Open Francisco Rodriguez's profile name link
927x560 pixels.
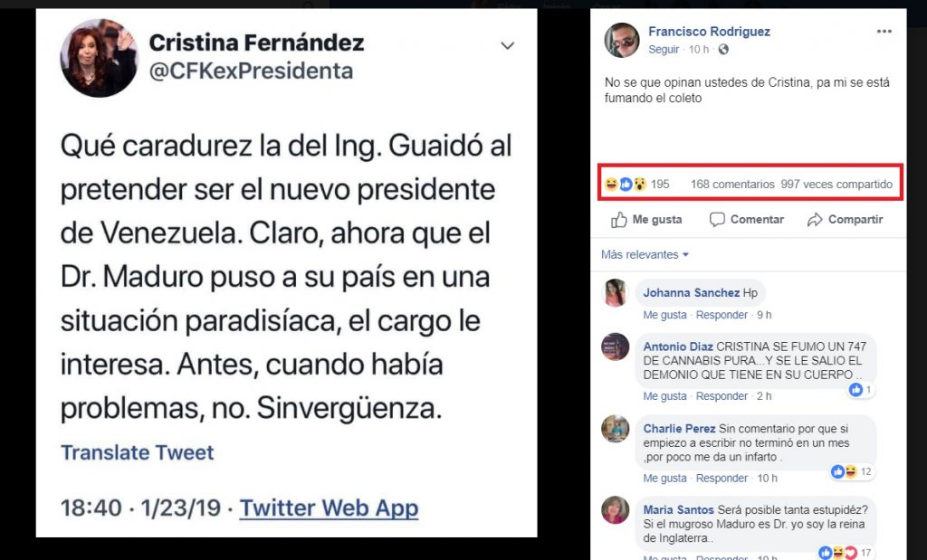(709, 32)
